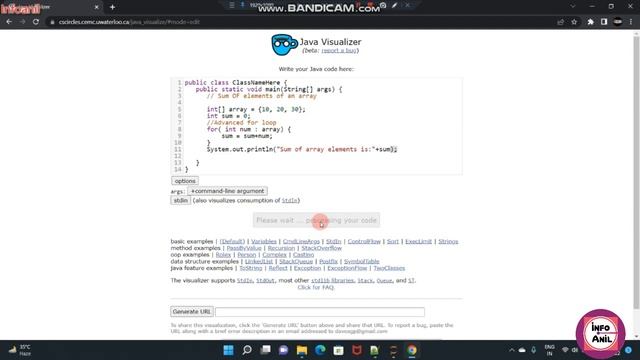The width and height of the screenshot is (640, 360).
Task: Load the Strings example
Action: 448,242
